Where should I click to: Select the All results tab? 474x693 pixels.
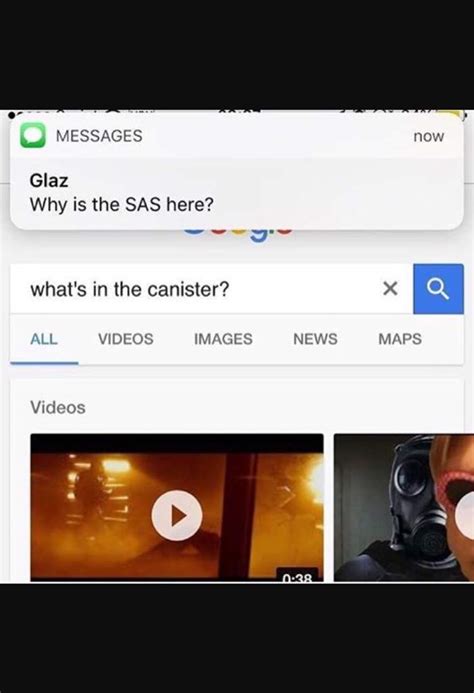coord(44,339)
